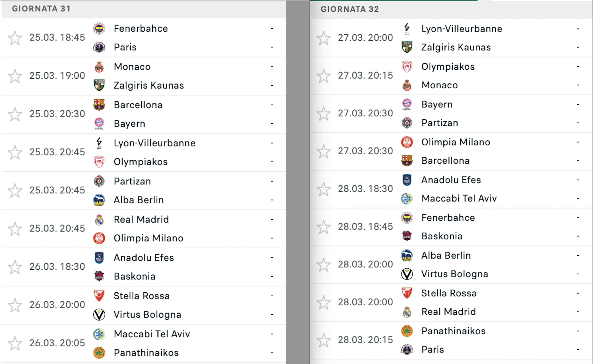
Task: Open the Olimpia Milano team in Giornata 32
Action: tap(455, 142)
